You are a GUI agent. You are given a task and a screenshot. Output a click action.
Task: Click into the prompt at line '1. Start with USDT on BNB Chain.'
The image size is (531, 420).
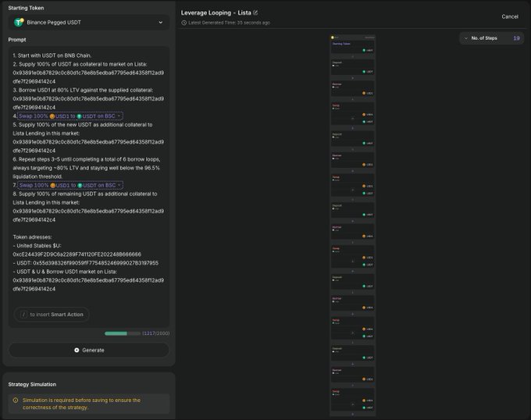click(52, 55)
